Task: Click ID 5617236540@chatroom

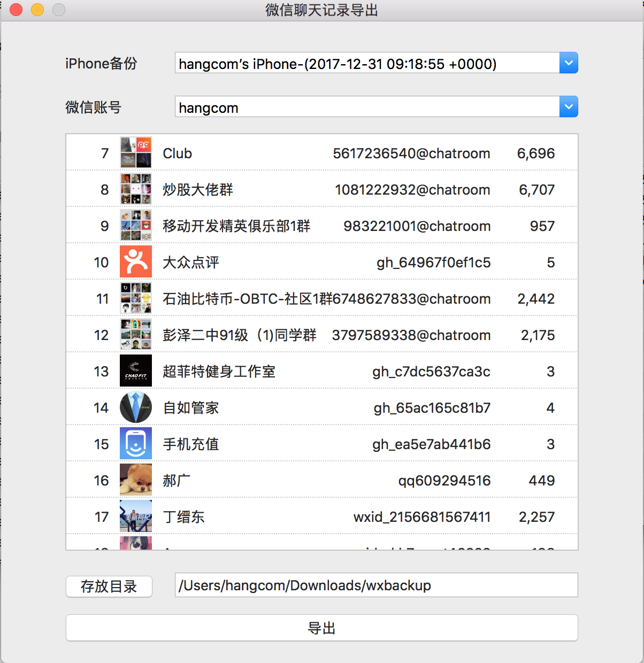Action: click(411, 153)
